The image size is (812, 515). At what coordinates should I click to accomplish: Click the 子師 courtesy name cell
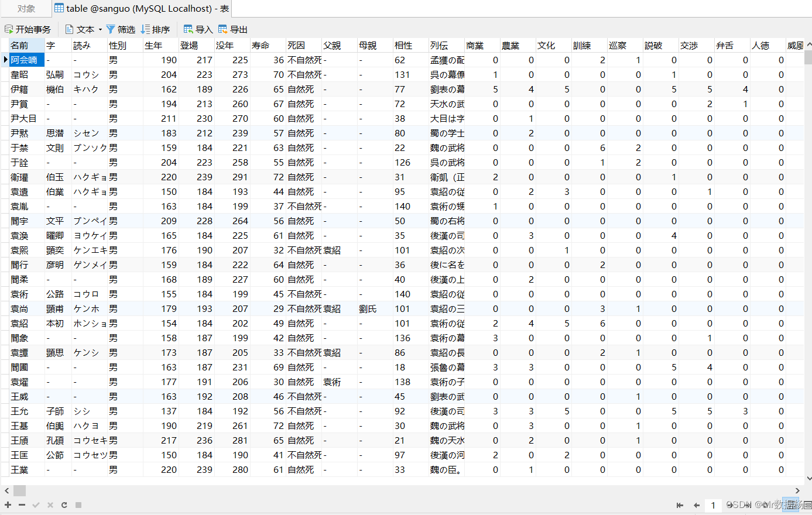click(58, 411)
